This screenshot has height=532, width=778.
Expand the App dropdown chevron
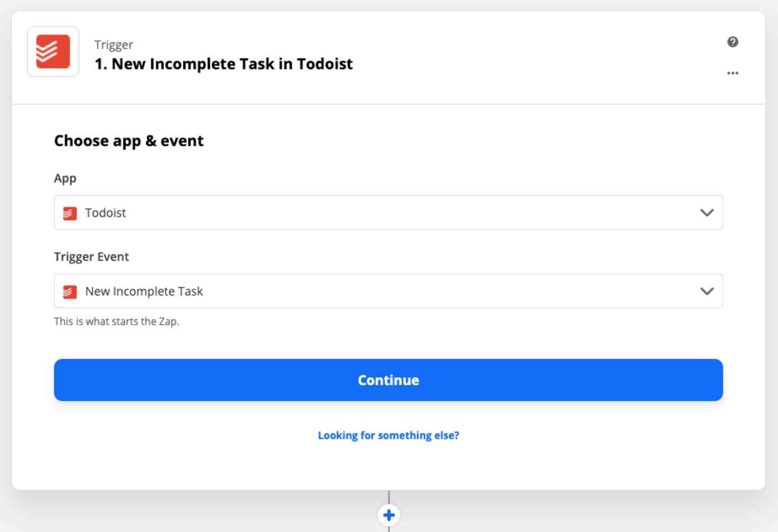[x=706, y=212]
